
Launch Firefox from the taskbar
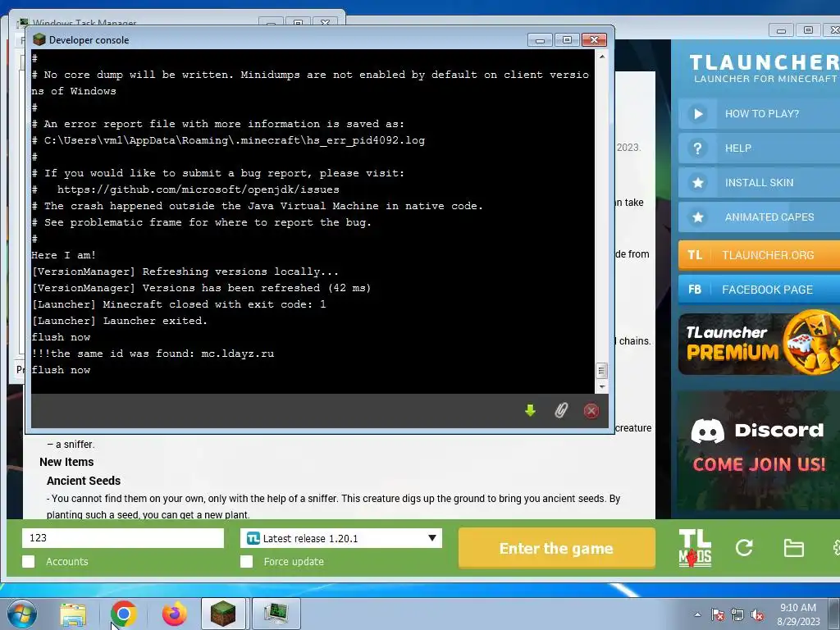coord(175,614)
